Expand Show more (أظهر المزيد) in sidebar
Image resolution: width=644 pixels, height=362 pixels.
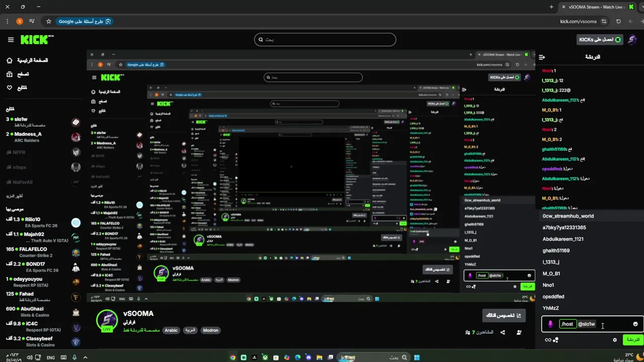(x=14, y=196)
